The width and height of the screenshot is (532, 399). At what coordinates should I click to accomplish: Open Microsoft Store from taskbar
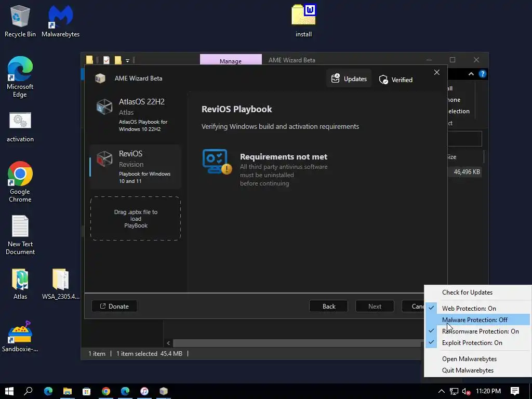(x=87, y=391)
